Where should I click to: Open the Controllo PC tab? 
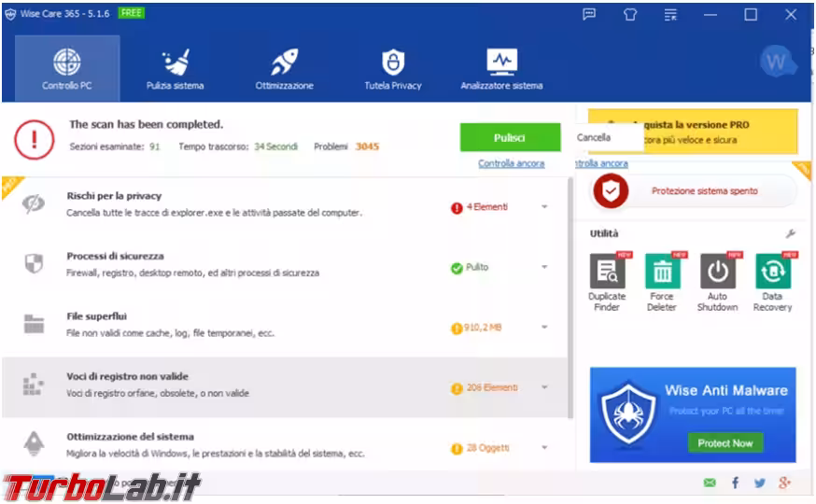(67, 68)
